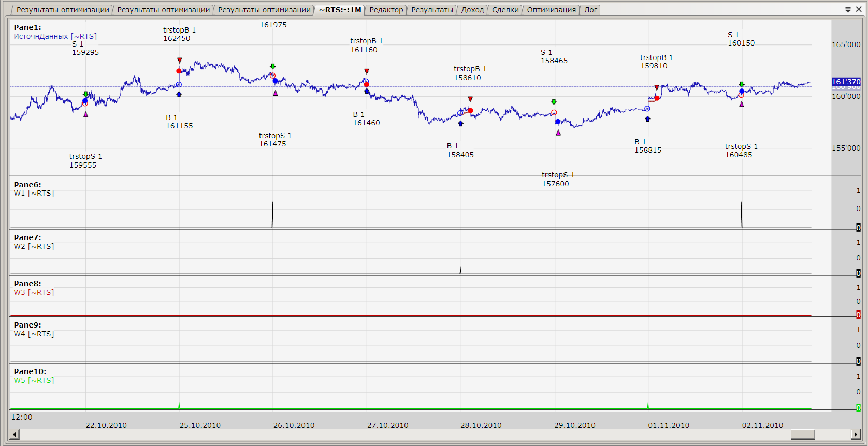Click the trade label B 1 161460

click(x=366, y=118)
